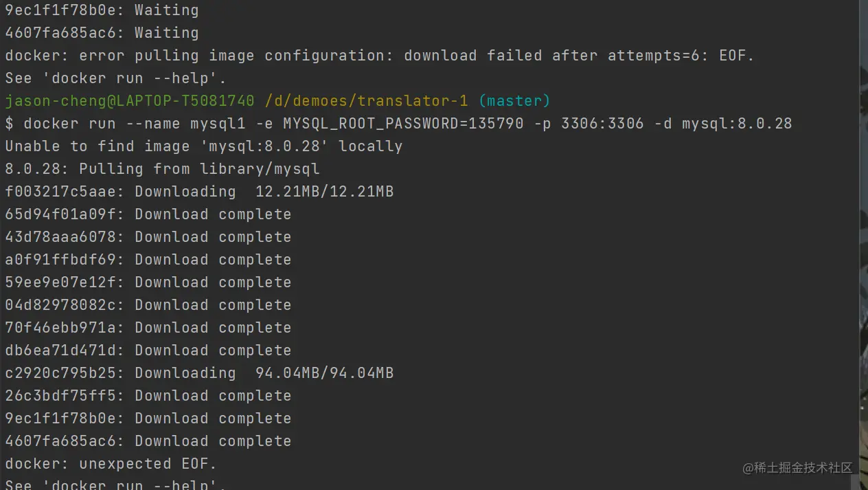Click the 04d82978082c Download complete line

(148, 305)
